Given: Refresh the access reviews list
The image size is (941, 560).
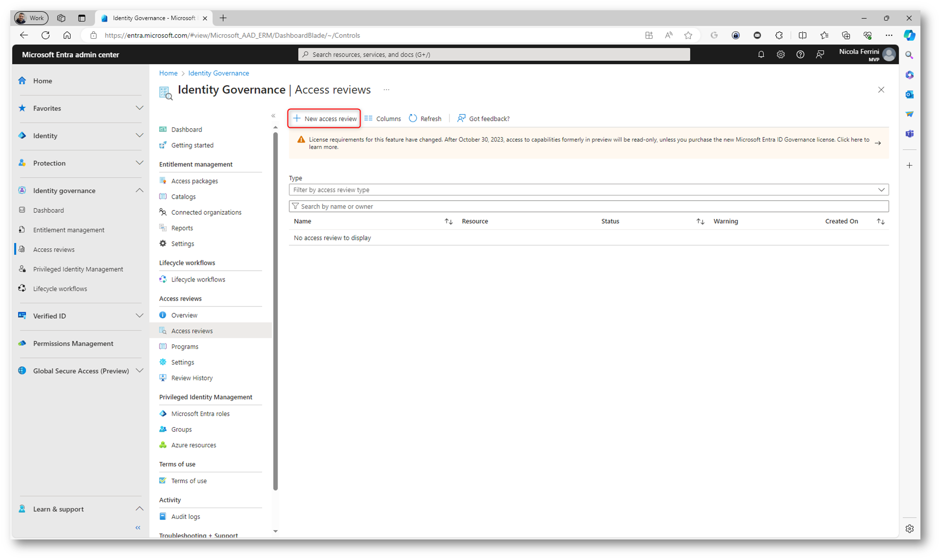Looking at the screenshot, I should pyautogui.click(x=425, y=118).
